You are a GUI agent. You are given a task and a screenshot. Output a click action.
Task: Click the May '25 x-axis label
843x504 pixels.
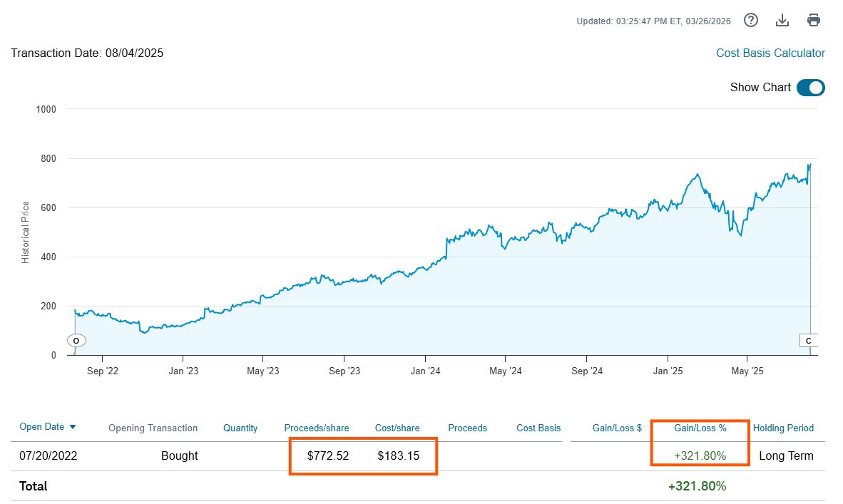click(747, 371)
